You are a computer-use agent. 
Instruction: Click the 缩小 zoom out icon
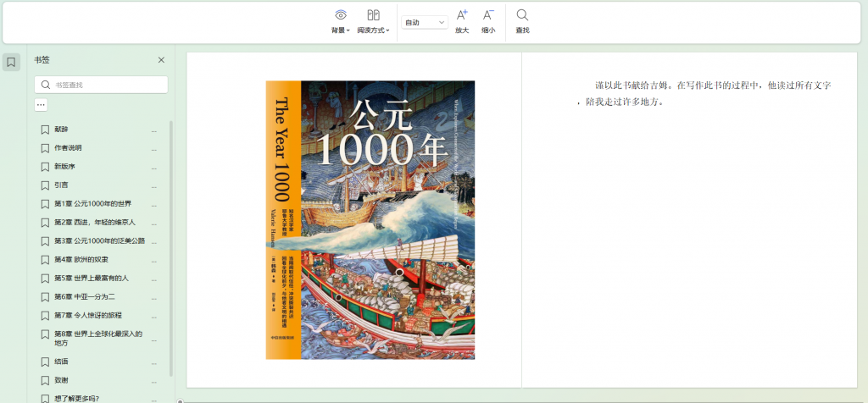point(488,15)
